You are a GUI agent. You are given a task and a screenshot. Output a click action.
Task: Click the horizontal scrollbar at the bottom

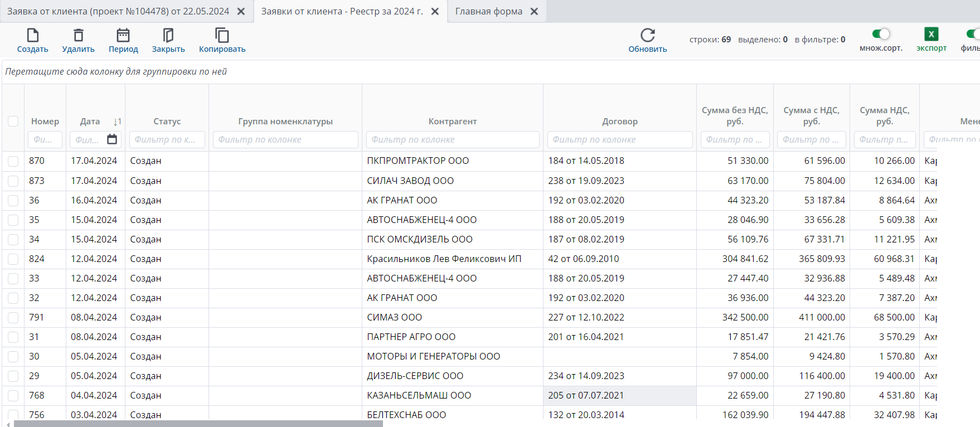tap(198, 424)
